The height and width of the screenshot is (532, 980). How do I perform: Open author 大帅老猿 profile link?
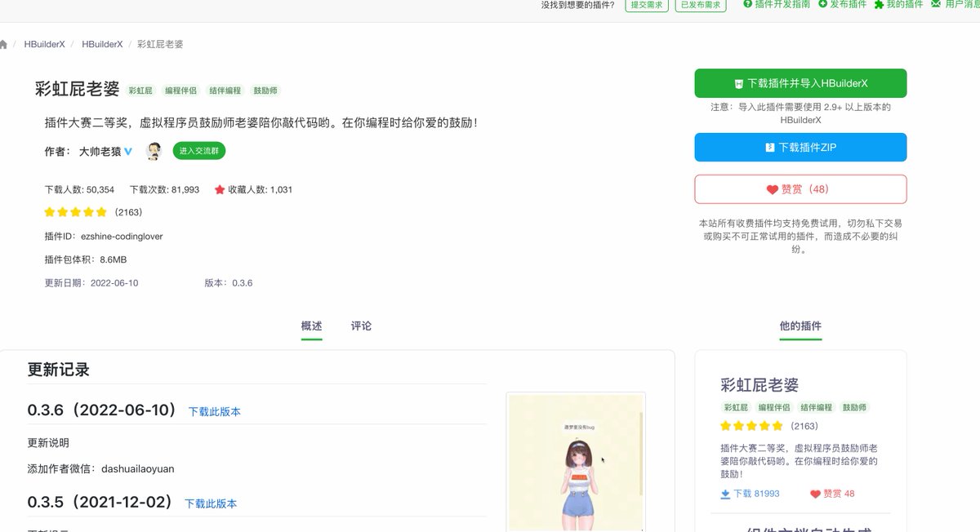(x=99, y=151)
